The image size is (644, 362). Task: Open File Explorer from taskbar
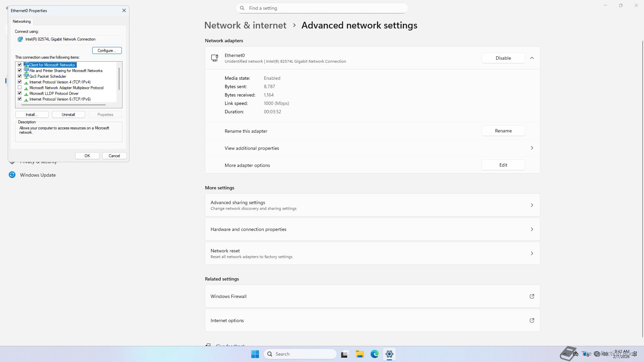point(360,354)
